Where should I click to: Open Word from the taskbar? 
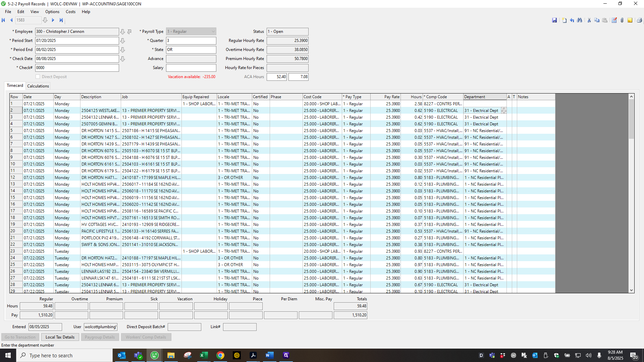click(x=270, y=355)
